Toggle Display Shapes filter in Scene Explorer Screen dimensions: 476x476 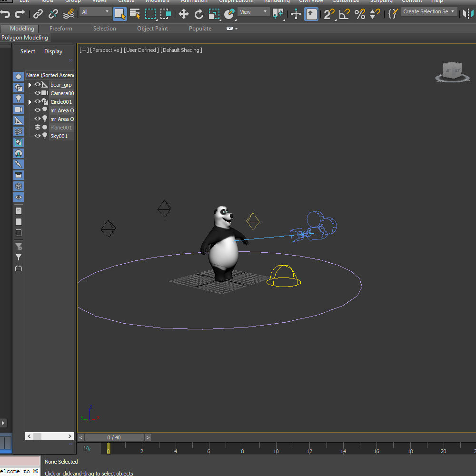click(x=19, y=88)
